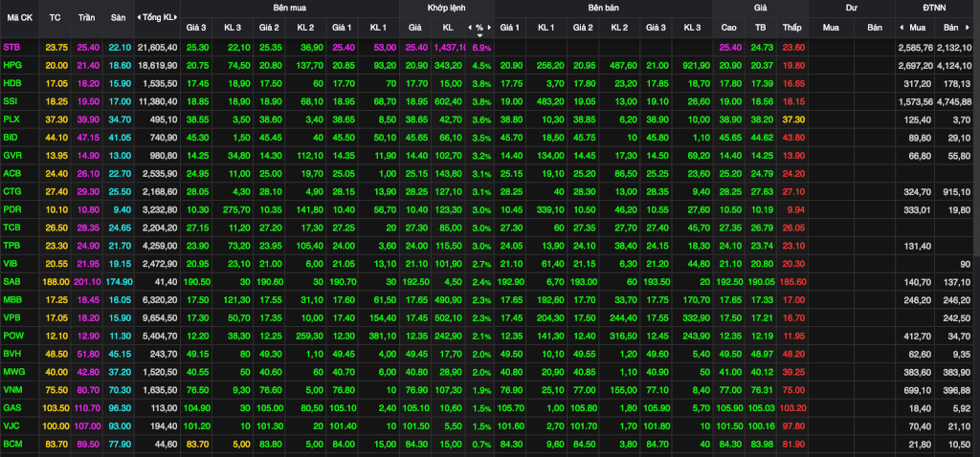Open the SAB ticker symbol
This screenshot has width=980, height=457.
tap(11, 282)
